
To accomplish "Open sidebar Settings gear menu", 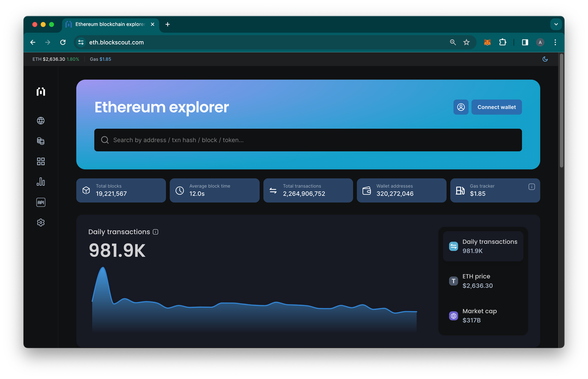I will click(41, 222).
